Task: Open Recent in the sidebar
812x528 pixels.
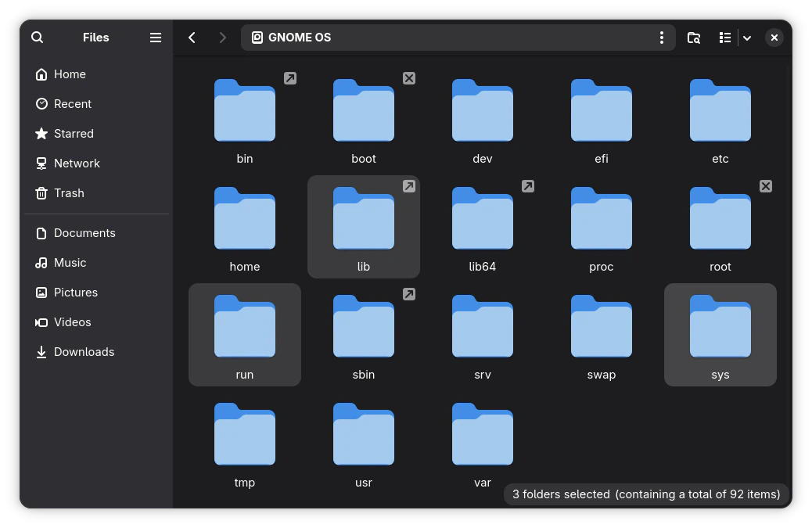Action: (97, 103)
